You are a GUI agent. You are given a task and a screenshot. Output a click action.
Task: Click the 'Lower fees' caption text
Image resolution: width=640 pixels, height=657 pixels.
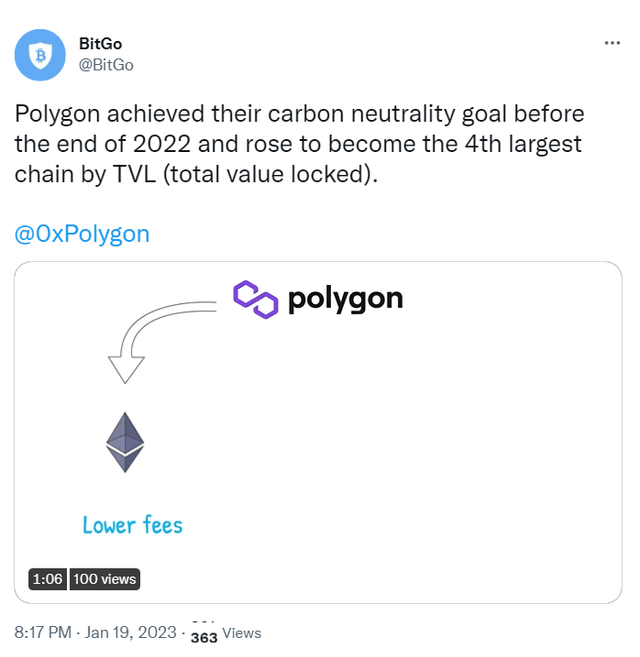point(133,524)
